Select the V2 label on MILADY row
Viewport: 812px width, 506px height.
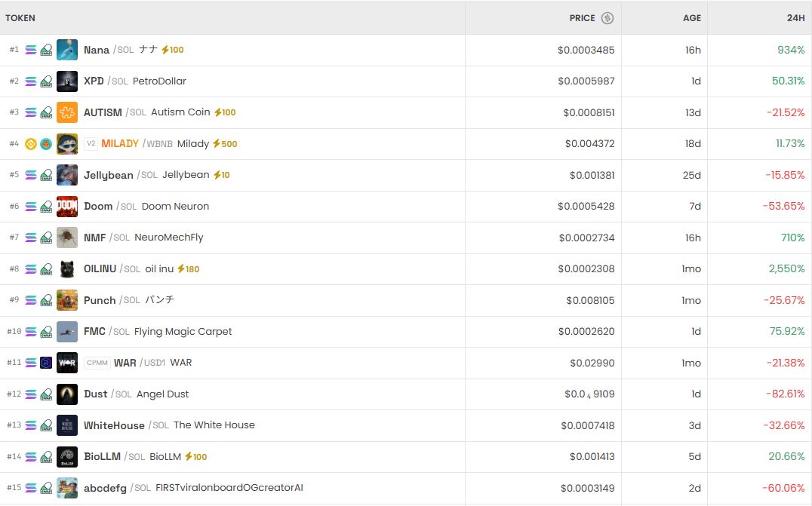tap(91, 144)
